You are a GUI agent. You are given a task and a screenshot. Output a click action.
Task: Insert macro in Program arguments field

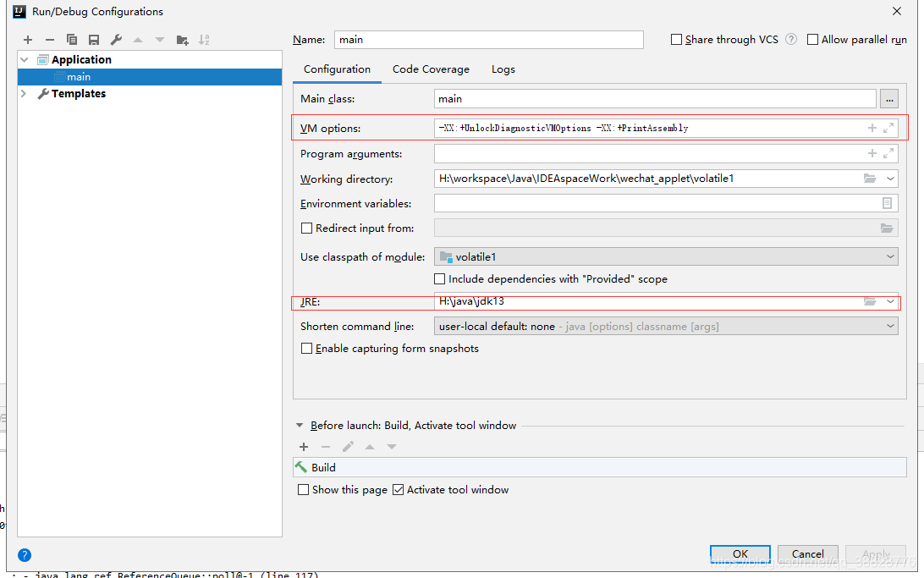(x=872, y=153)
